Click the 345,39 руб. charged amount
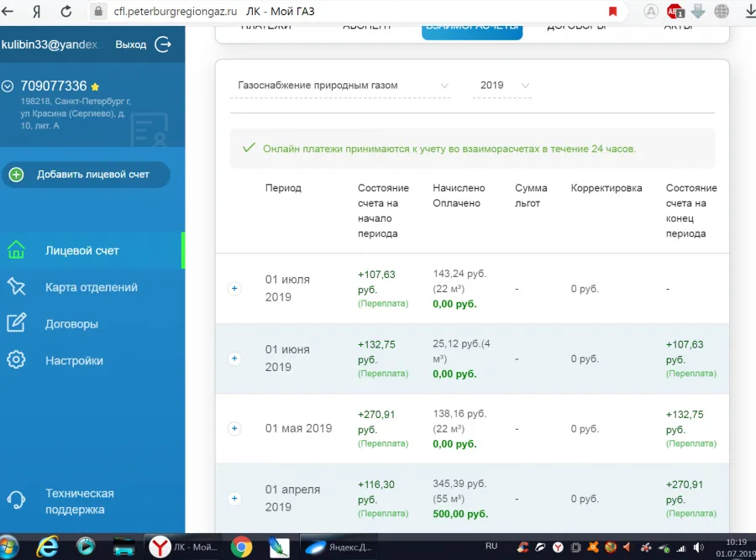756x560 pixels. [x=459, y=484]
